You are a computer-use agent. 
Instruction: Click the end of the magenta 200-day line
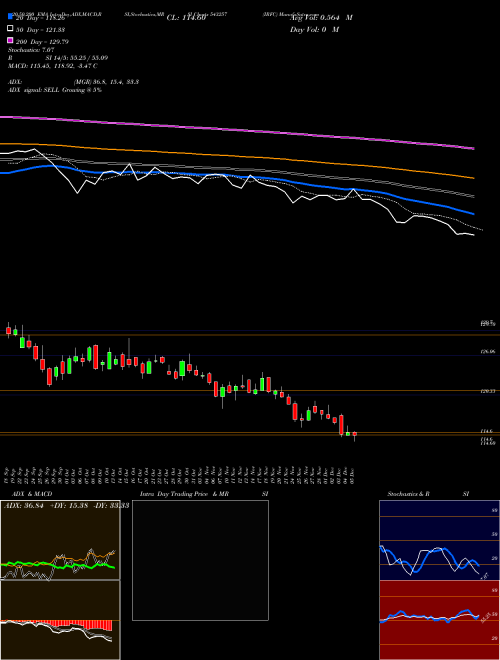pyautogui.click(x=473, y=148)
